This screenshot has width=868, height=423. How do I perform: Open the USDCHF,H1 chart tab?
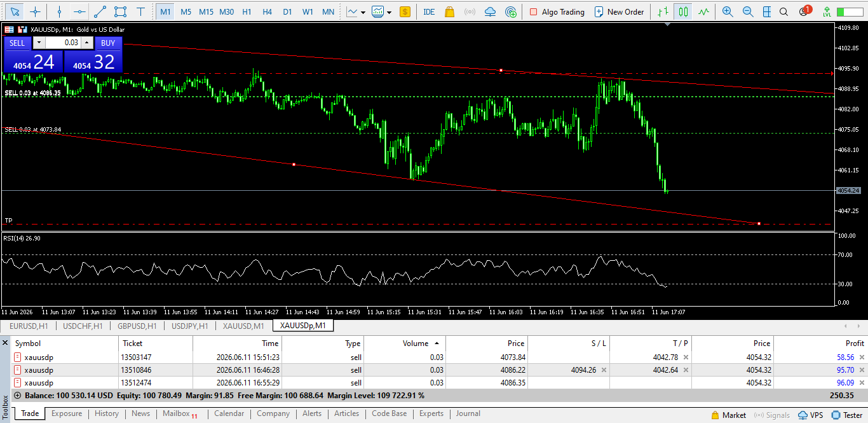pyautogui.click(x=83, y=326)
